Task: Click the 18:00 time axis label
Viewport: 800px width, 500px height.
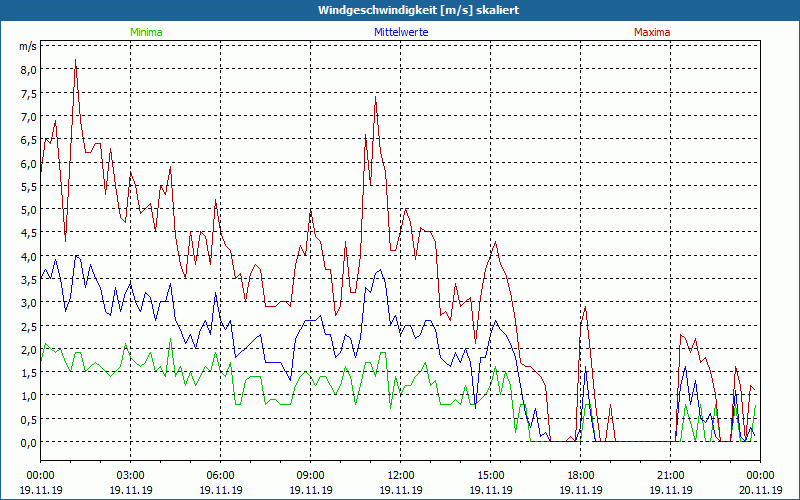Action: 580,475
